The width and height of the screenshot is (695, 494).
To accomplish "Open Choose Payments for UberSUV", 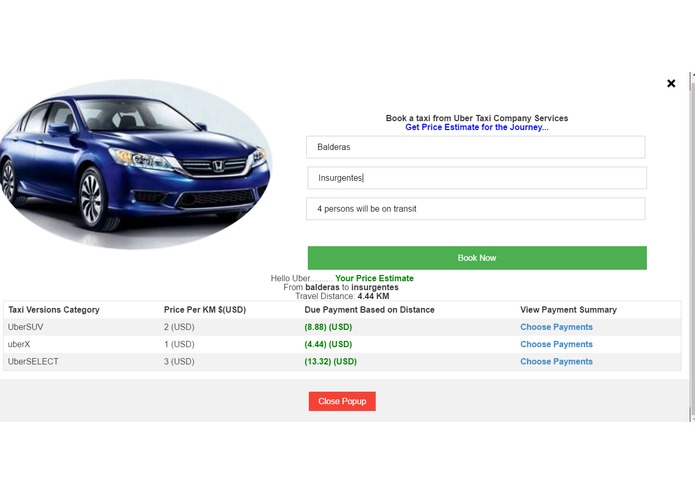I will point(556,327).
